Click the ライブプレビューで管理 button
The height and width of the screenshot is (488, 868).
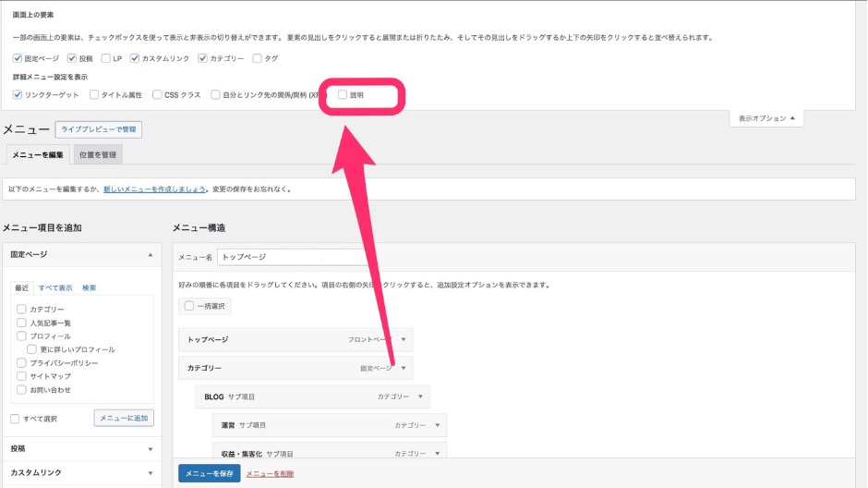pos(99,129)
